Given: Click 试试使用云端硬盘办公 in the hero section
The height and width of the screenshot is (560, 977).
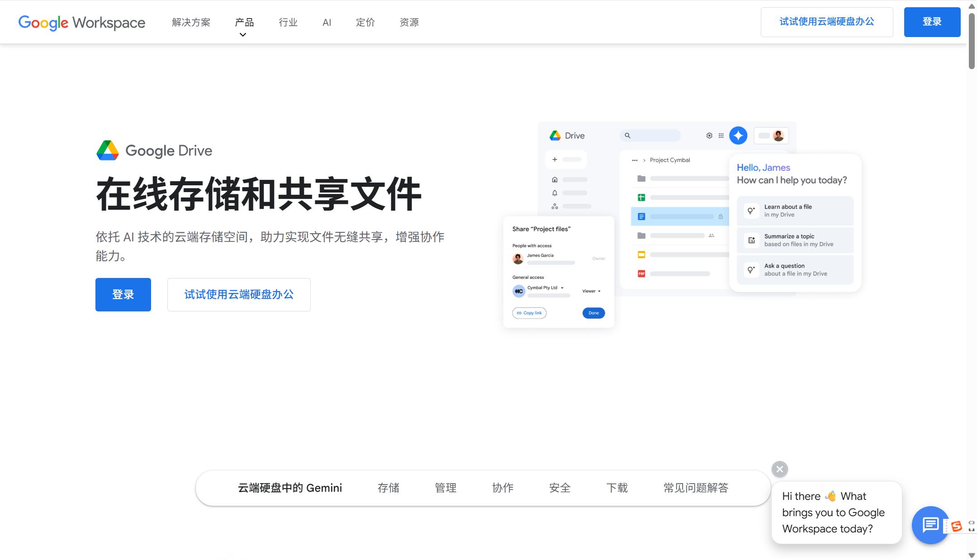Looking at the screenshot, I should point(238,294).
